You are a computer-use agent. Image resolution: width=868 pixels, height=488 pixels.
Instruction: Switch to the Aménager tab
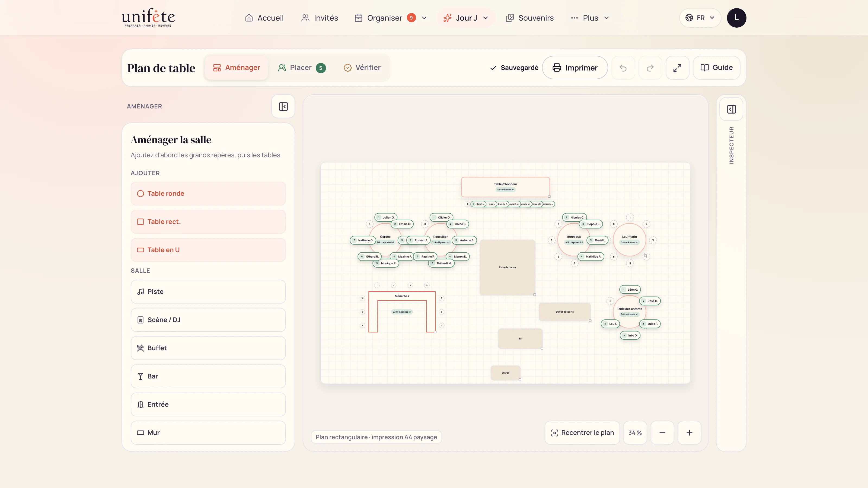click(x=236, y=68)
